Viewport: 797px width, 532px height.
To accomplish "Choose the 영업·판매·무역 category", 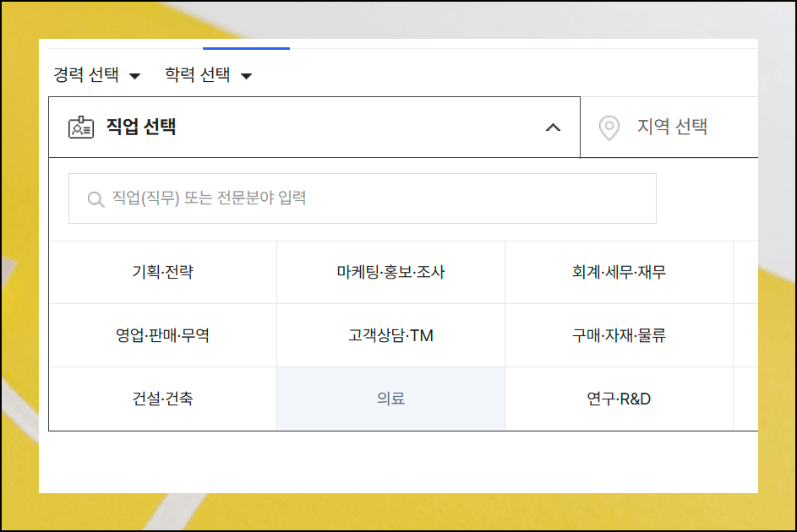I will [x=163, y=335].
